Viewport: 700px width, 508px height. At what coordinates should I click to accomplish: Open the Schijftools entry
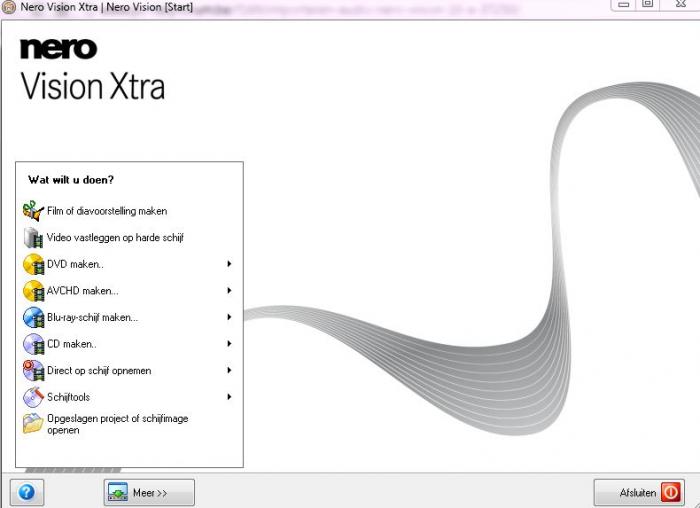click(68, 397)
